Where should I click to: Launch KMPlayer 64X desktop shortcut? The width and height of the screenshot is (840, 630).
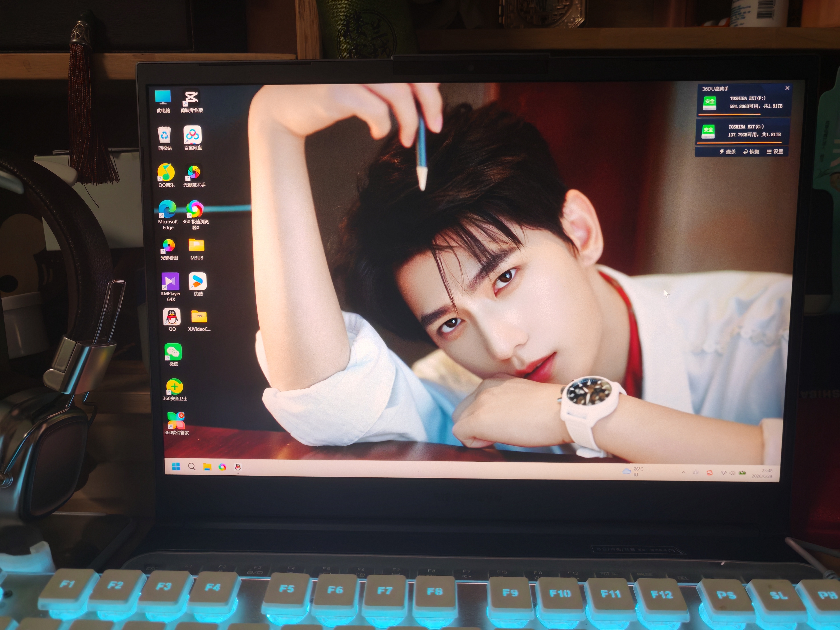(x=170, y=287)
